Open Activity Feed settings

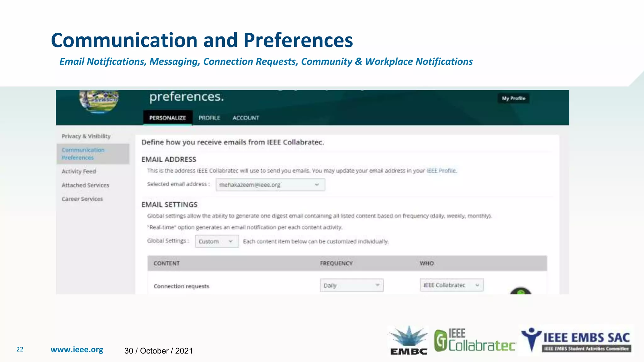coord(79,171)
